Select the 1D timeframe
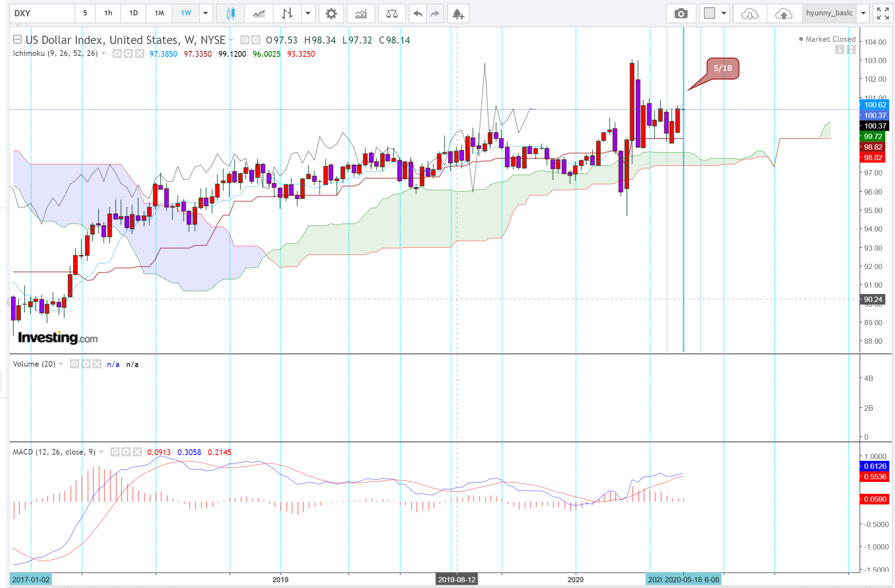 click(x=133, y=13)
